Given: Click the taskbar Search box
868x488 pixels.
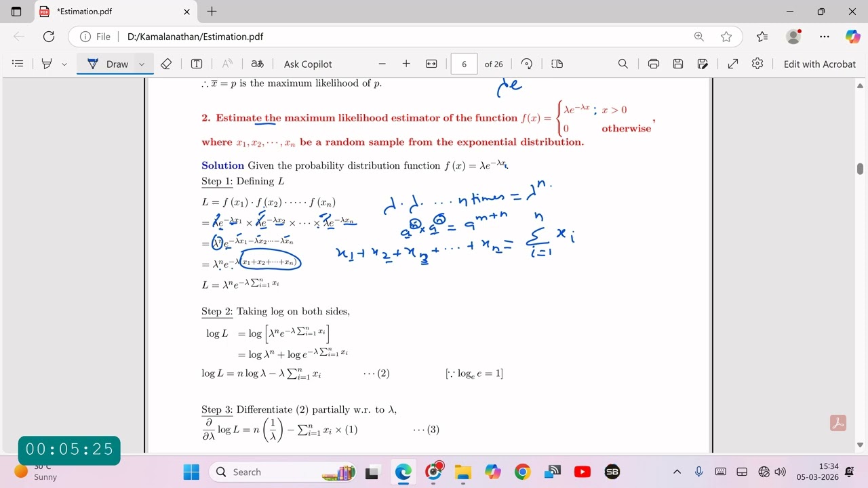Looking at the screenshot, I should click(x=283, y=472).
